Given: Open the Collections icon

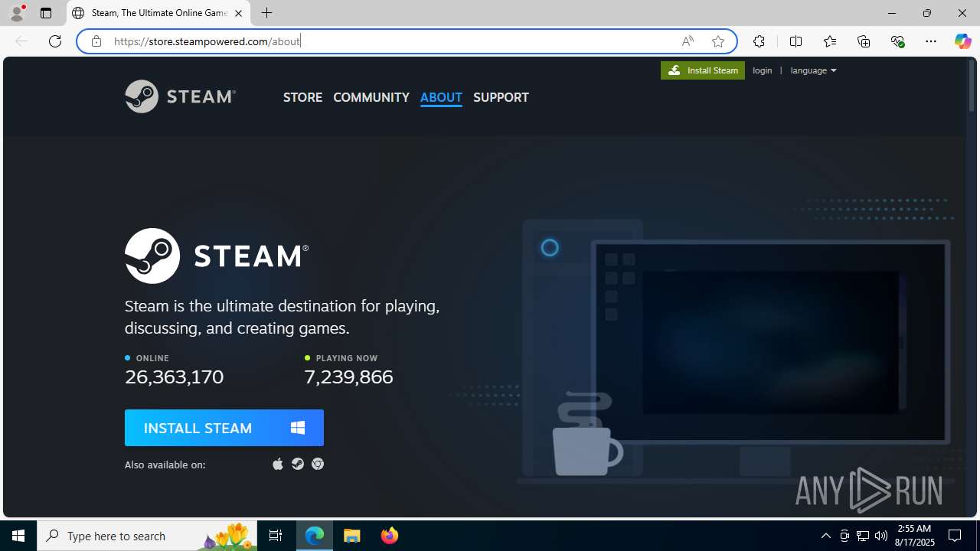Looking at the screenshot, I should pos(864,41).
